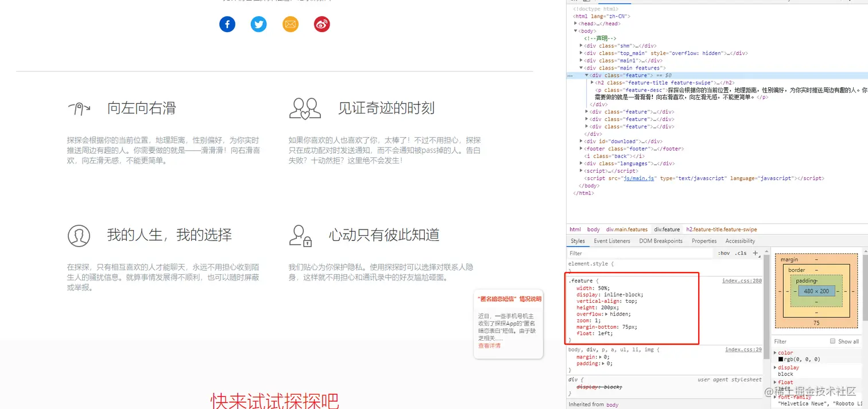Click the 我的人生，我的选择 feature heading

[x=169, y=235]
